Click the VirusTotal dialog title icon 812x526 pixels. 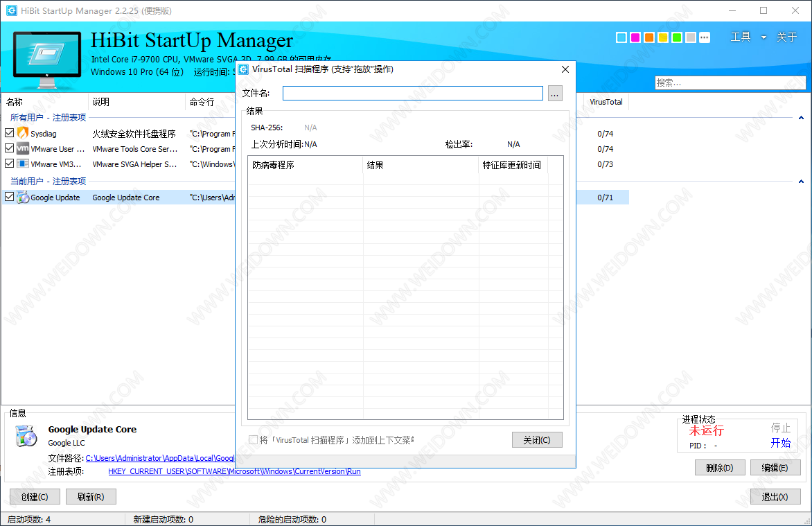click(243, 69)
